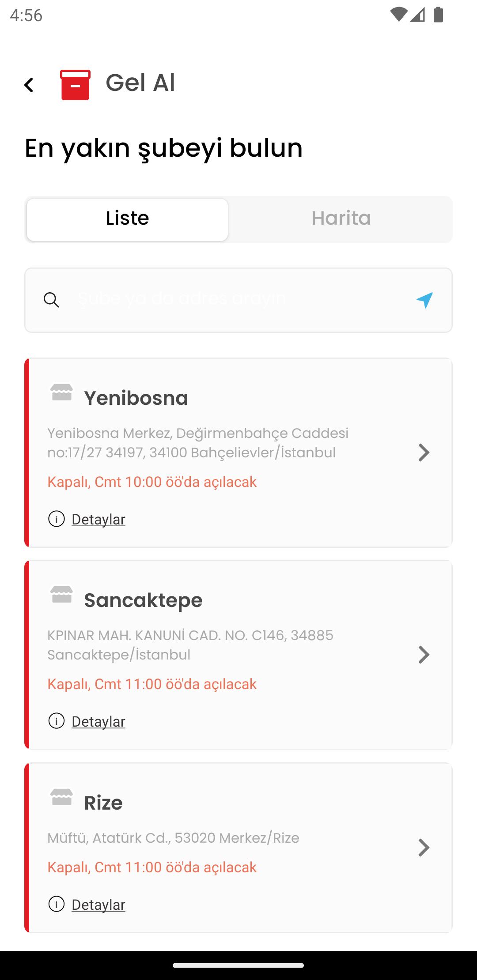The width and height of the screenshot is (477, 980).
Task: Click the red Gel Al box icon
Action: coord(76,85)
